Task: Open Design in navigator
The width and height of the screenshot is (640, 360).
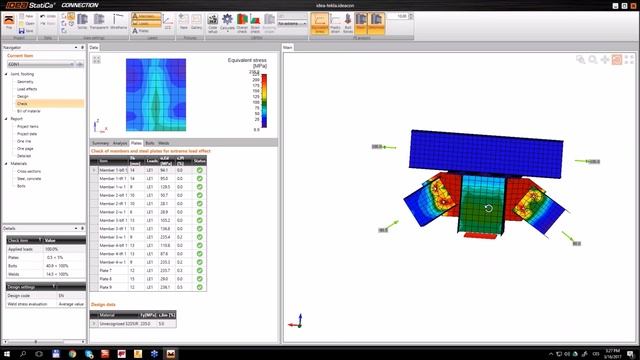Action: tap(23, 96)
